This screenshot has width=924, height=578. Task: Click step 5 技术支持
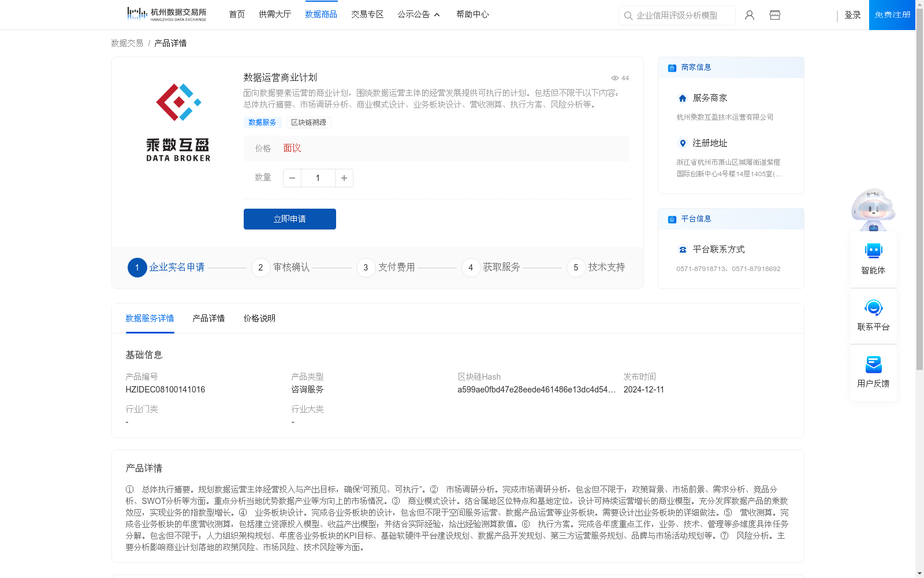pos(596,268)
